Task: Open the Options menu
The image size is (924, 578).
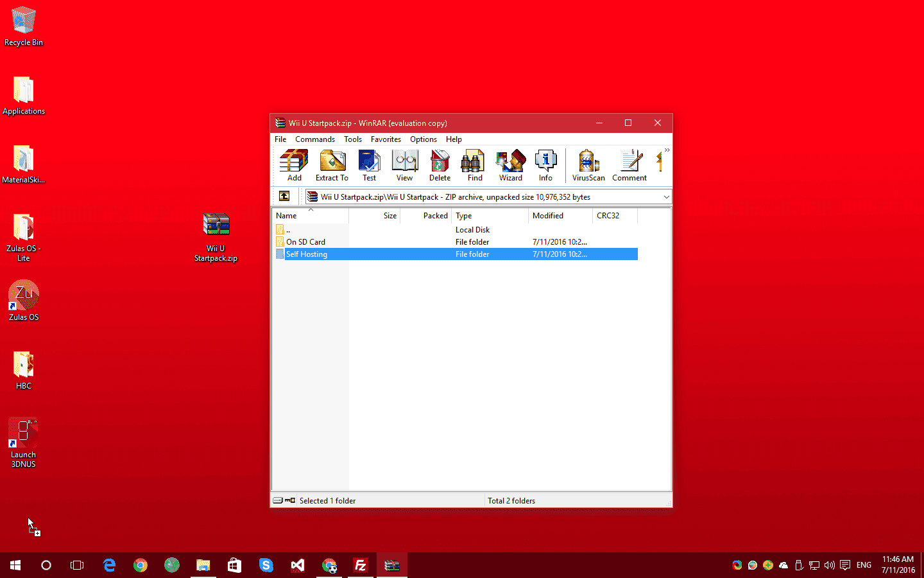Action: pos(424,139)
